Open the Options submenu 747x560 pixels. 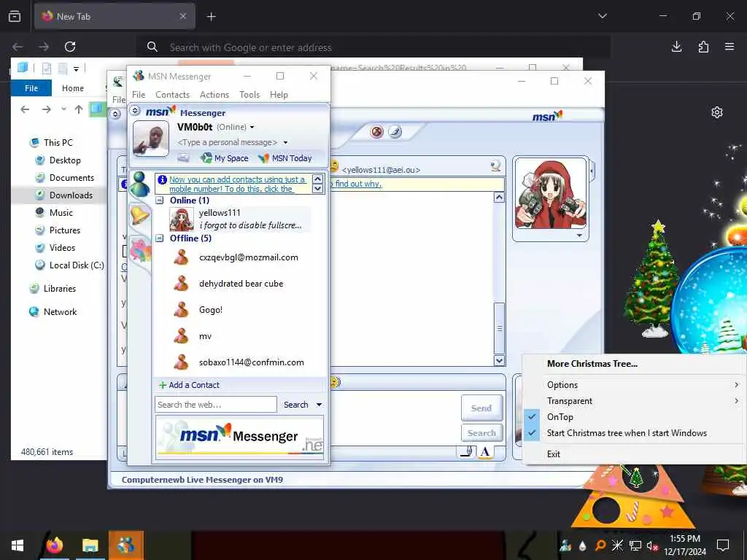pyautogui.click(x=635, y=385)
